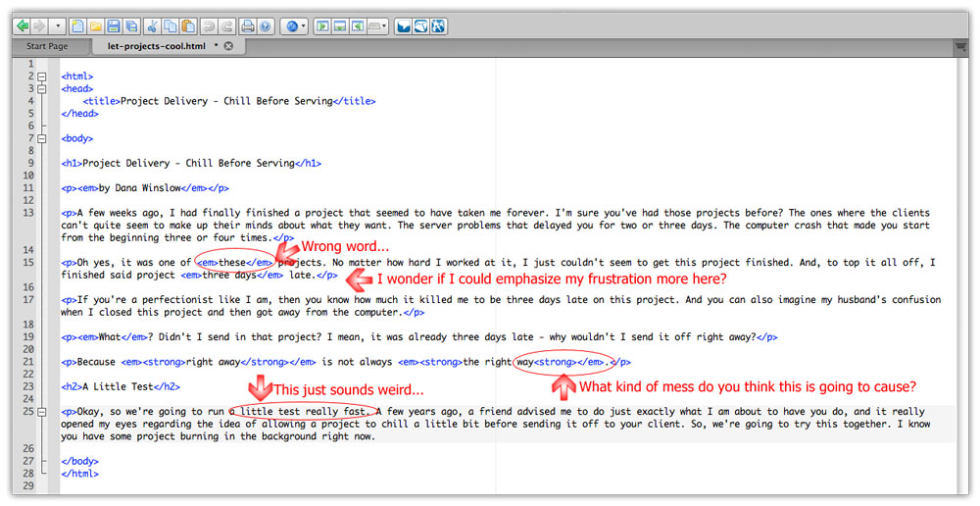Collapse the html fold marker on line 2

(43, 76)
